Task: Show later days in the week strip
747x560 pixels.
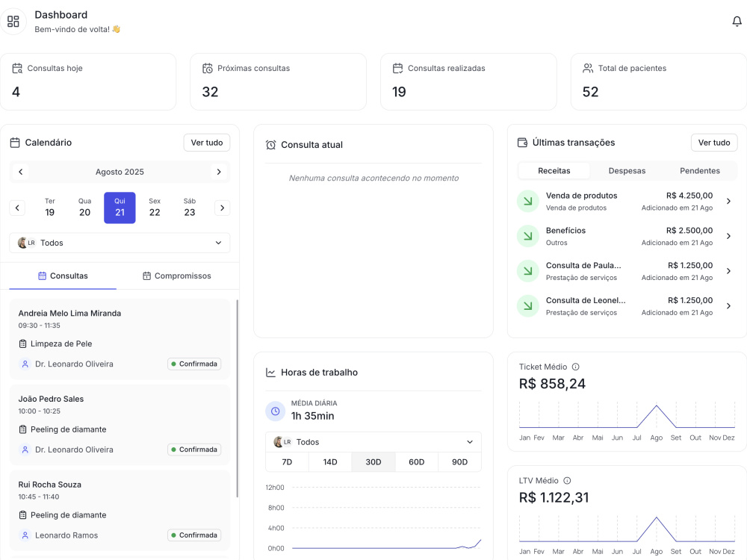Action: [x=222, y=208]
